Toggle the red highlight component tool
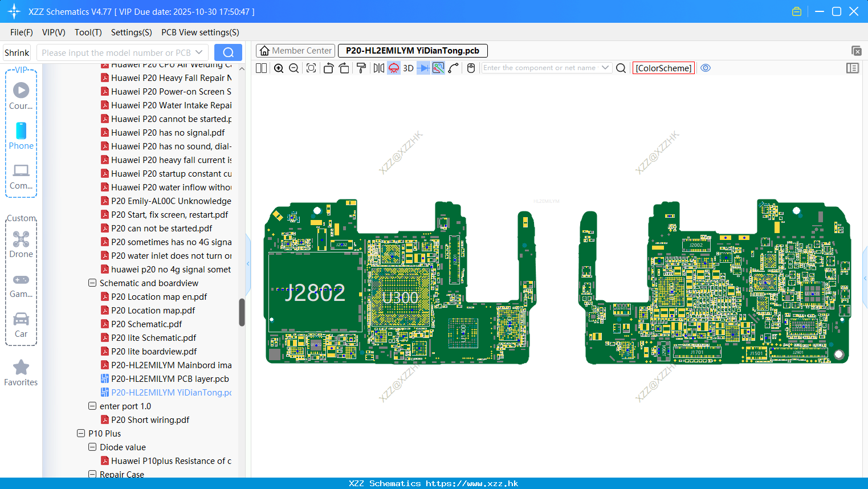868x489 pixels. pyautogui.click(x=394, y=68)
